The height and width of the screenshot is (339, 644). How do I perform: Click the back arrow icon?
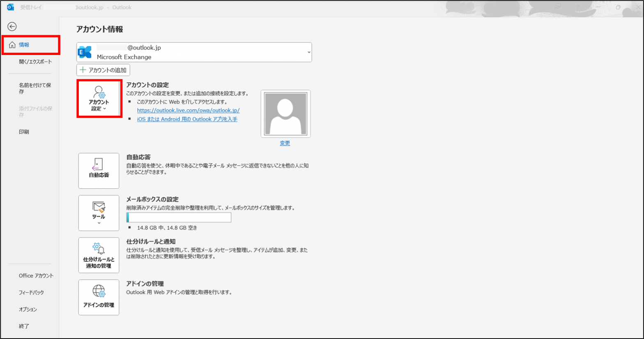click(x=12, y=27)
